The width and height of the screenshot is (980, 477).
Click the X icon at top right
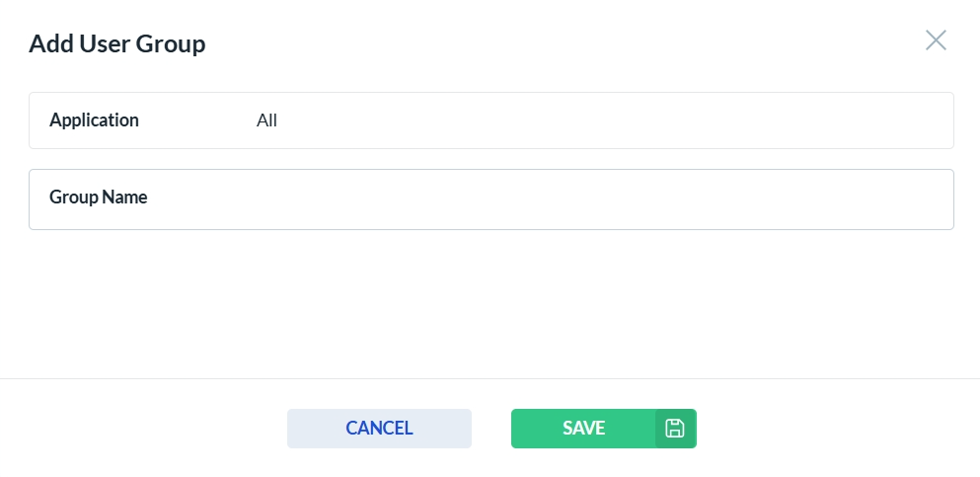tap(935, 40)
